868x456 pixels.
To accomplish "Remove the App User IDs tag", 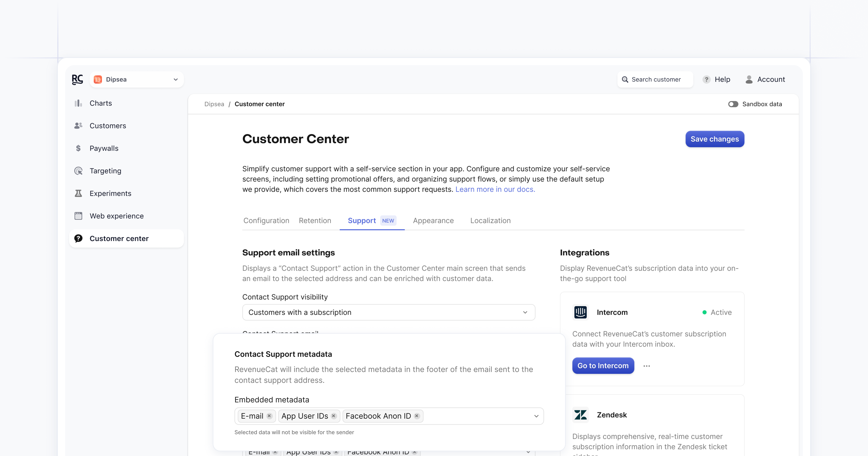I will point(334,416).
